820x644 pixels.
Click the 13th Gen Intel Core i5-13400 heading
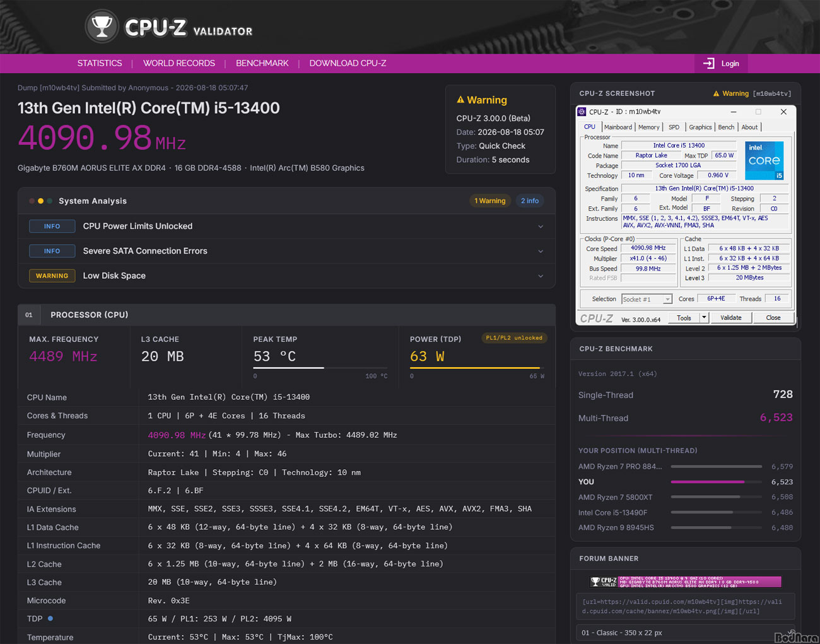[x=149, y=108]
